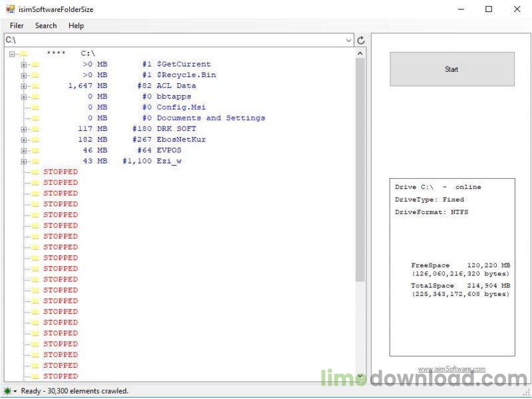Expand the Ezi_w folder node

(24, 162)
